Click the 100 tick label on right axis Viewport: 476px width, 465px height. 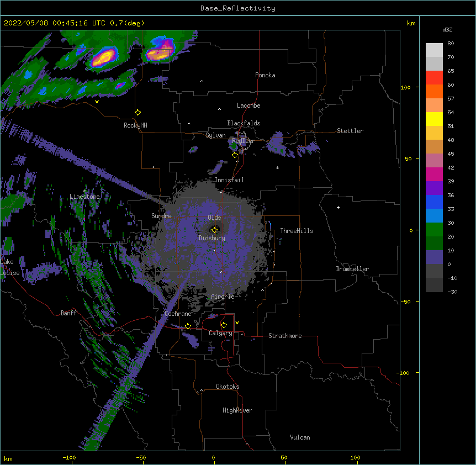coord(405,87)
